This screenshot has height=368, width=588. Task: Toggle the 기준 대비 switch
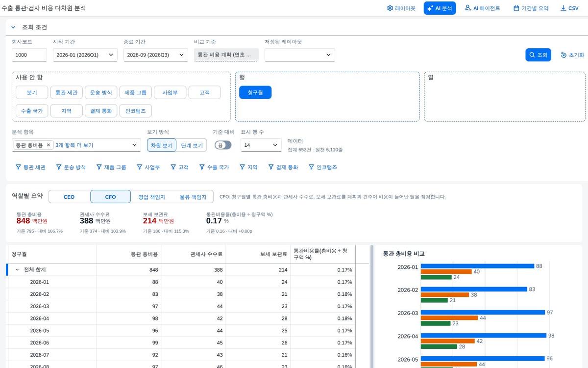point(223,145)
